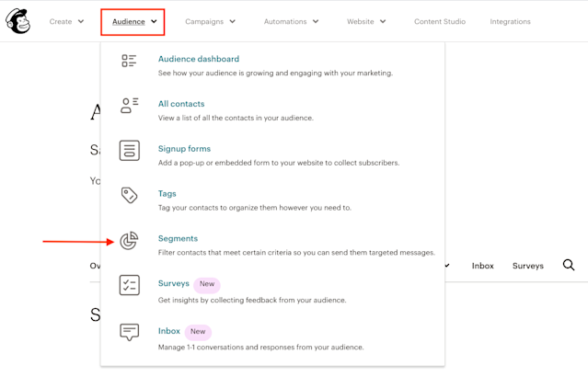Open the search magnifier icon
The height and width of the screenshot is (388, 588).
point(569,265)
